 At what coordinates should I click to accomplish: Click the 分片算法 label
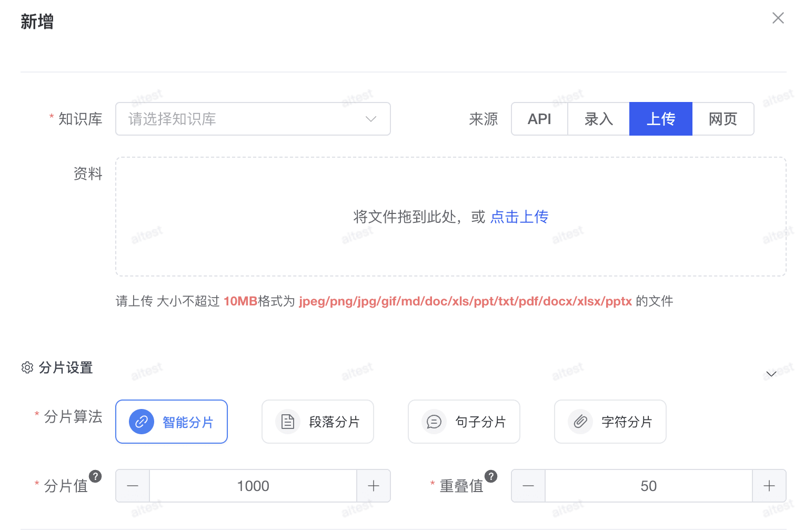[73, 416]
